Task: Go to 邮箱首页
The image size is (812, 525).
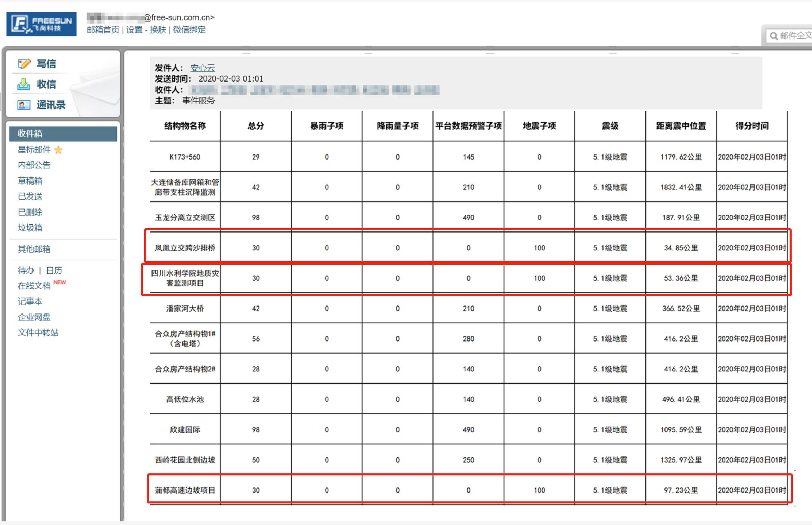Action: (x=103, y=30)
